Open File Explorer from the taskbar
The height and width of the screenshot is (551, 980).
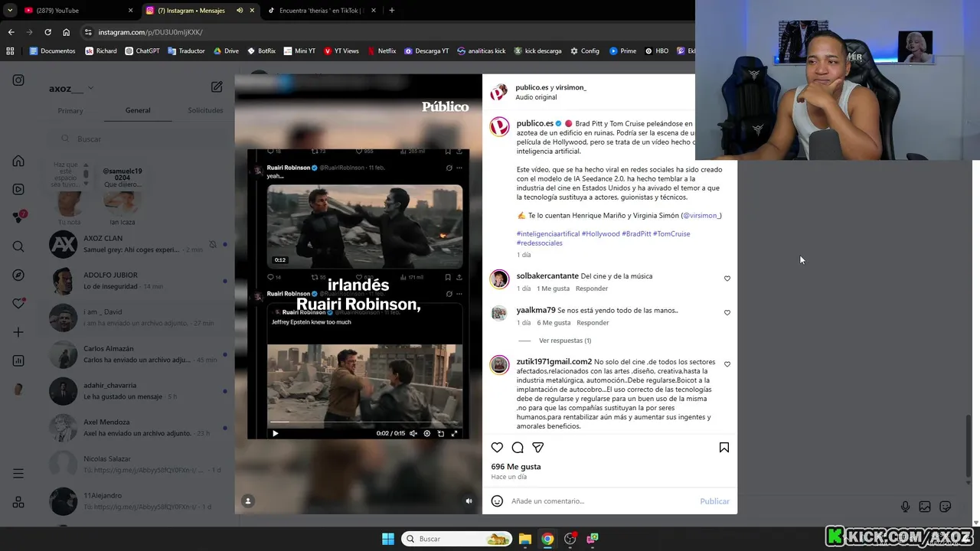(525, 539)
